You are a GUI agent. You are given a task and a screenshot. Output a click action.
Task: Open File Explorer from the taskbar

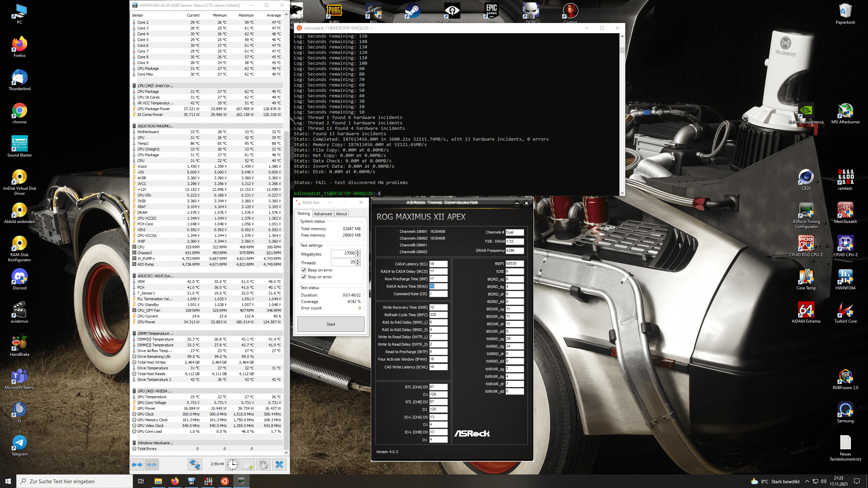coord(158,481)
